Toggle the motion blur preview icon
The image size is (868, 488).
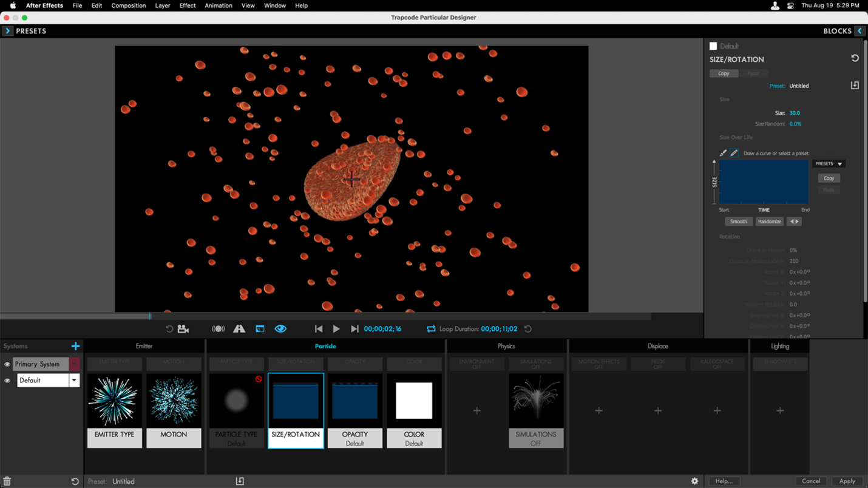pyautogui.click(x=219, y=329)
